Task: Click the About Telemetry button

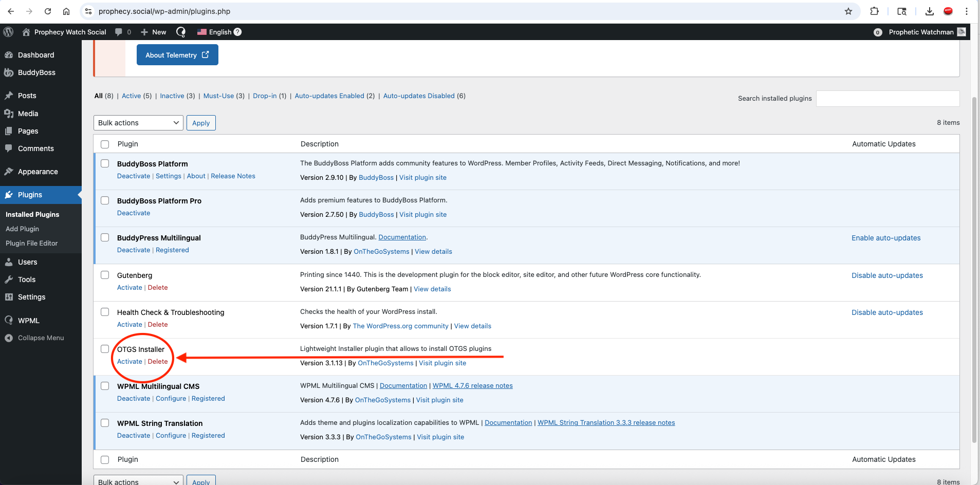Action: coord(177,55)
